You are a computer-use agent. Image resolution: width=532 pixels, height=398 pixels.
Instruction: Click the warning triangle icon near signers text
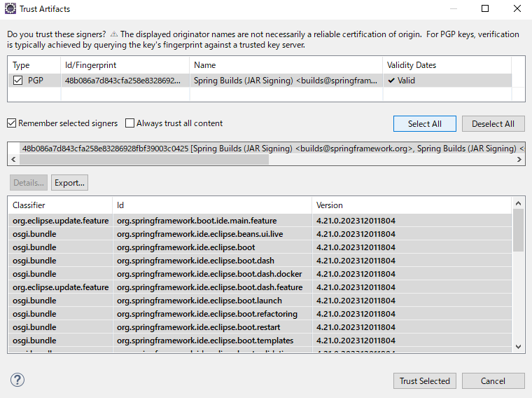(114, 34)
